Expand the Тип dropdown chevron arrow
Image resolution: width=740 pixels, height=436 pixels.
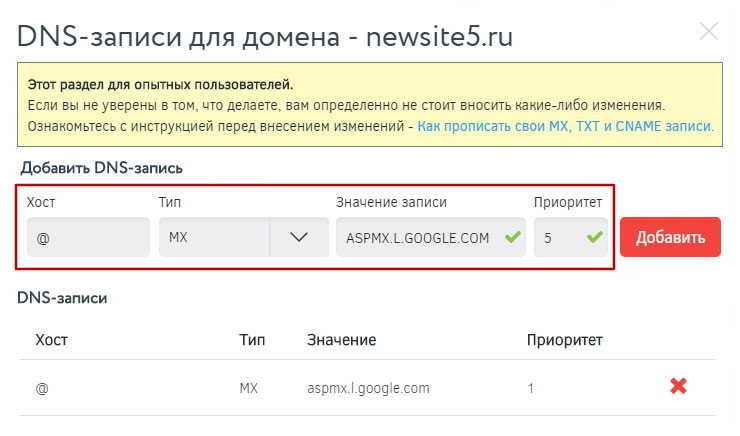(x=298, y=238)
